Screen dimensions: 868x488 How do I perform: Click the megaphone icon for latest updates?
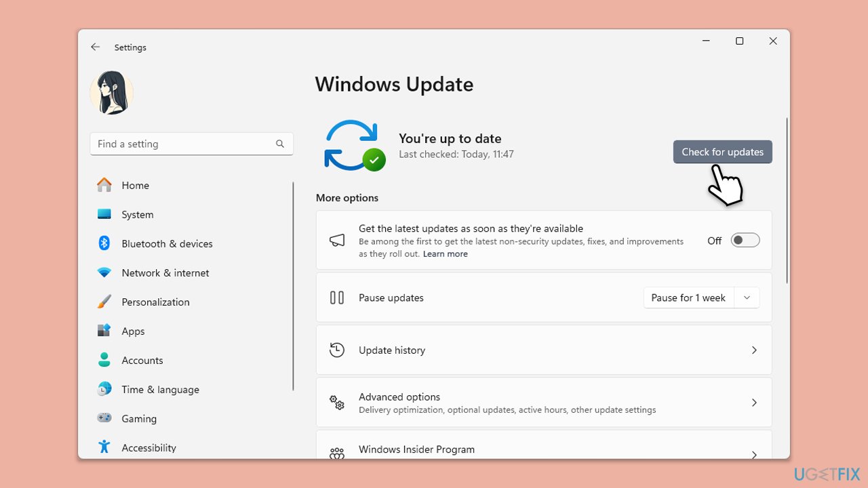tap(337, 240)
